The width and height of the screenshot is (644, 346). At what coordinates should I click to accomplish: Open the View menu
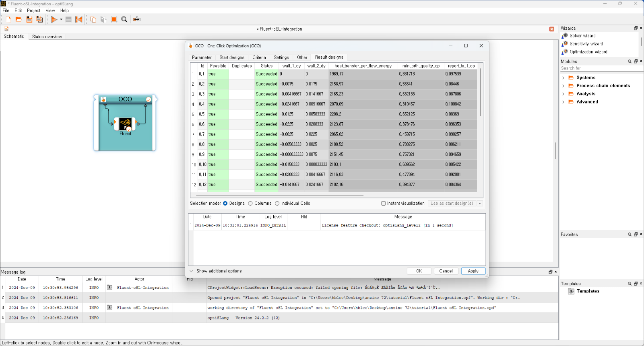tap(50, 10)
